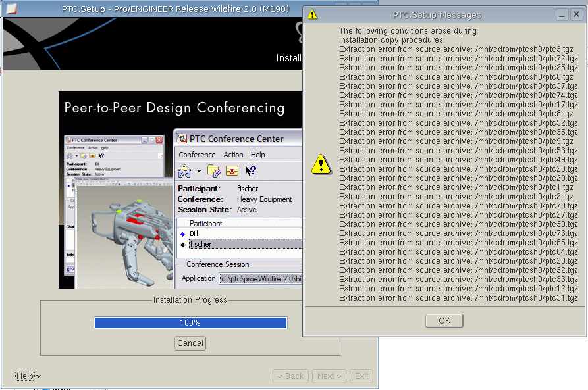
Task: Click OK in PTC.Setup Messages dialog
Action: click(444, 321)
